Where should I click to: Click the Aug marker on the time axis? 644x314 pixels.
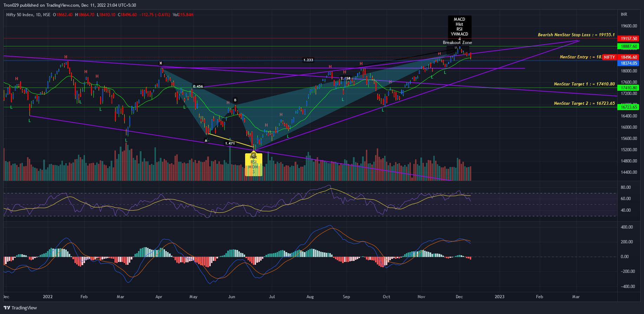coord(310,297)
